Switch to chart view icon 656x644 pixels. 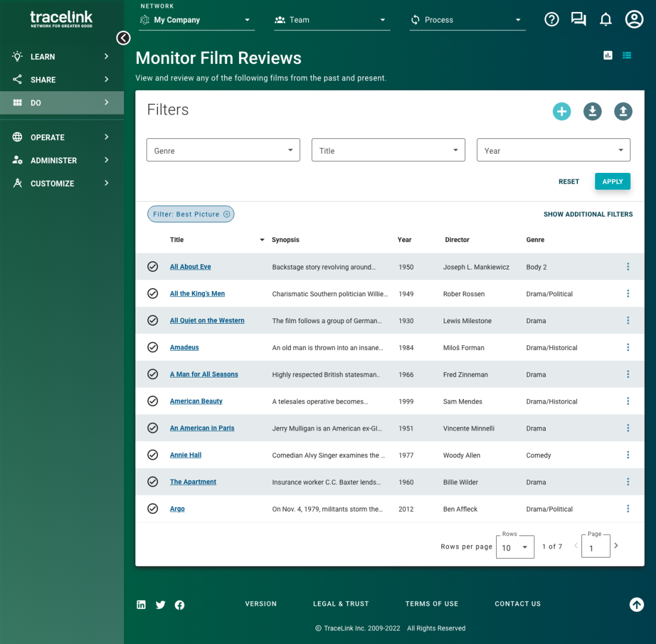click(608, 55)
